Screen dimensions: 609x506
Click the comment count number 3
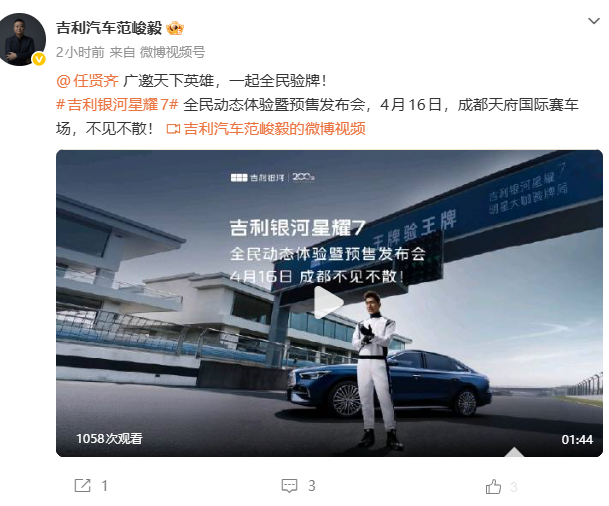click(x=311, y=486)
